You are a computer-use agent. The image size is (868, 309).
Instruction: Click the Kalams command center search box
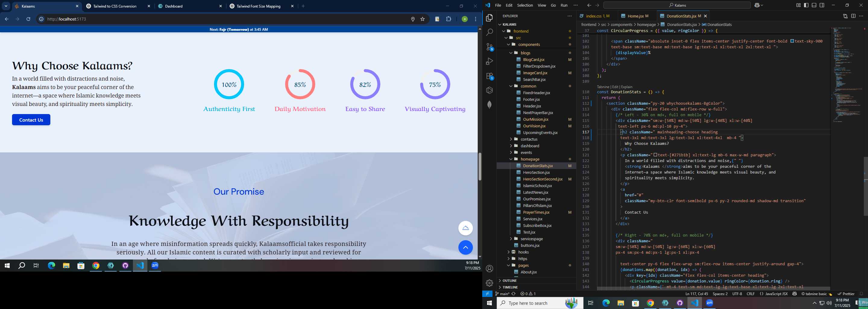677,5
